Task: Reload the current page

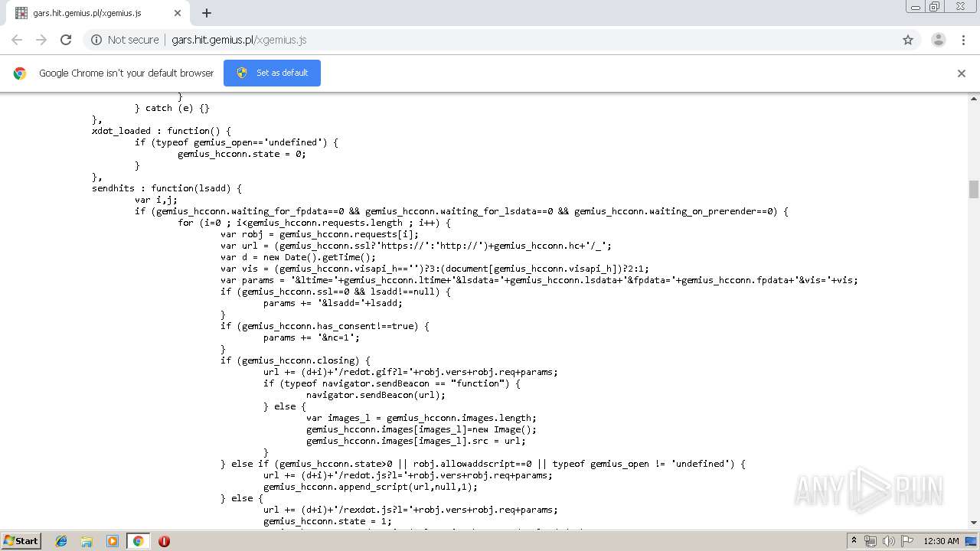Action: 66,40
